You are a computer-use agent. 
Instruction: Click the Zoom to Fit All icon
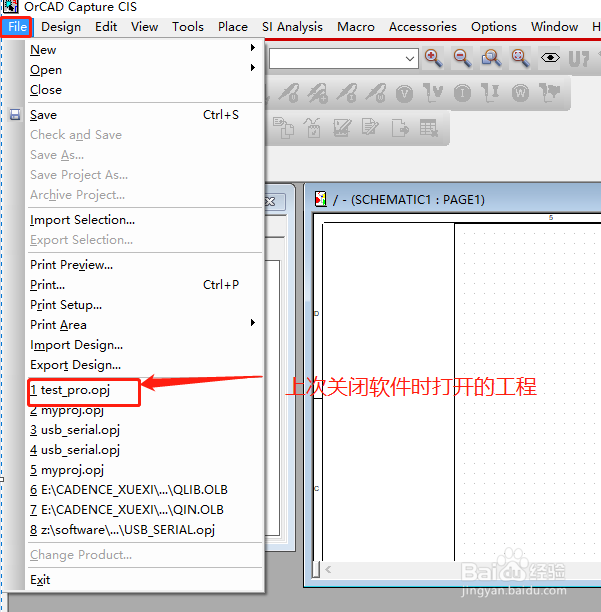click(x=520, y=59)
